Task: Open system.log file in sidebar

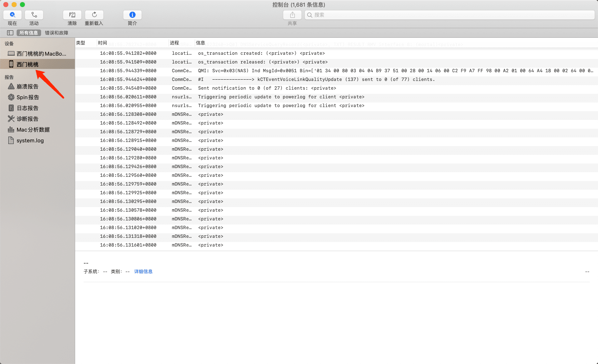Action: pos(30,140)
